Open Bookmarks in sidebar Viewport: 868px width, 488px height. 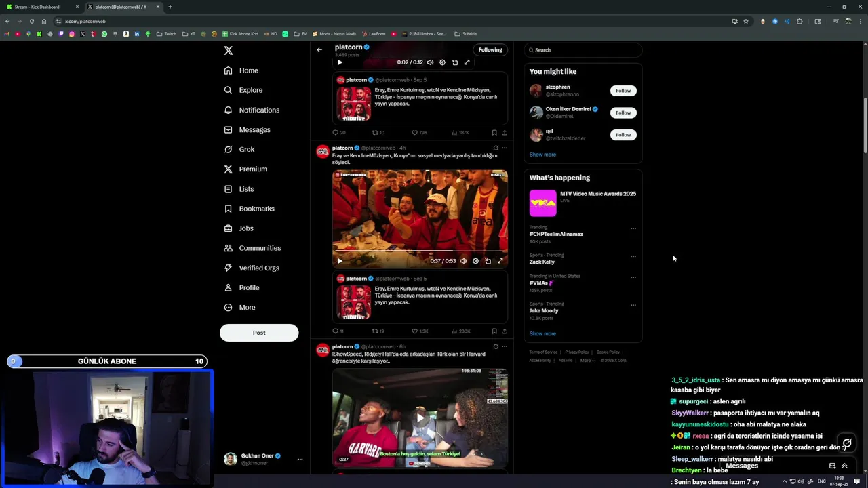[249, 209]
